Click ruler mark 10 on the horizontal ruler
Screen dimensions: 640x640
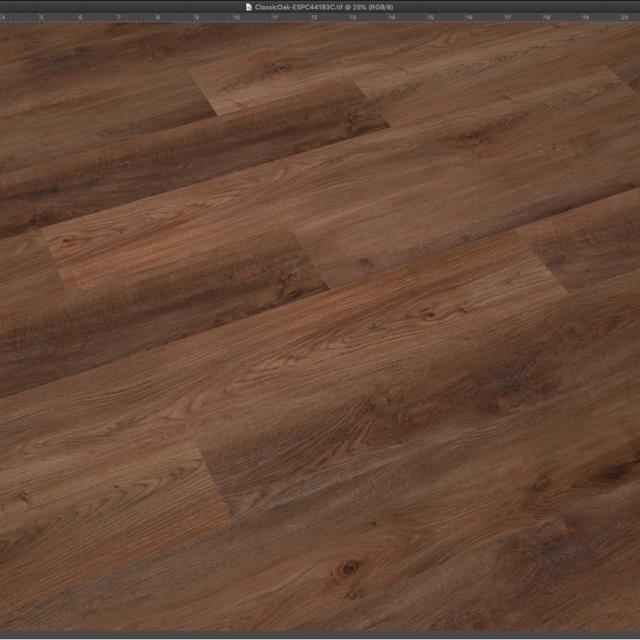pos(236,18)
